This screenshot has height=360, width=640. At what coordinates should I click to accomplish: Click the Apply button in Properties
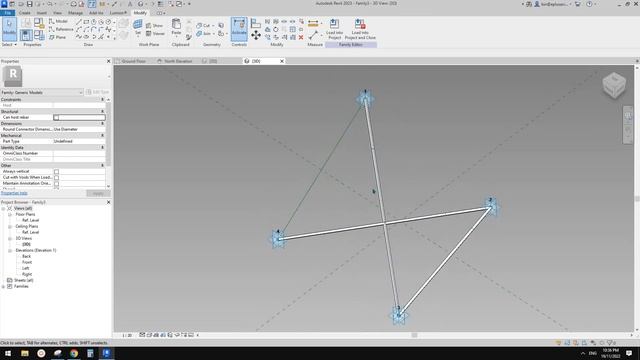98,193
